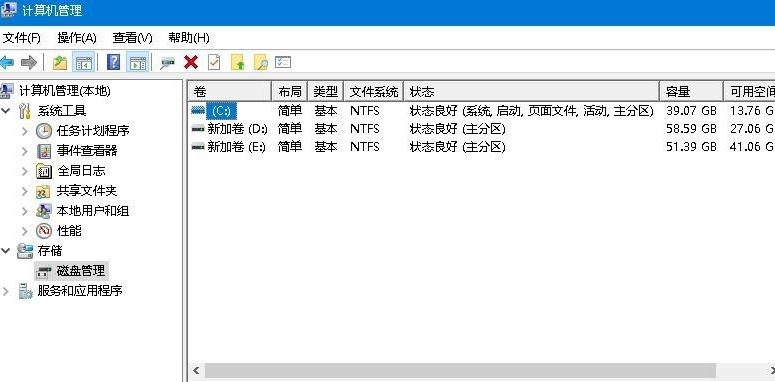Click the 51.39 GB capacity cell
Image resolution: width=775 pixels, height=382 pixels.
click(x=691, y=147)
